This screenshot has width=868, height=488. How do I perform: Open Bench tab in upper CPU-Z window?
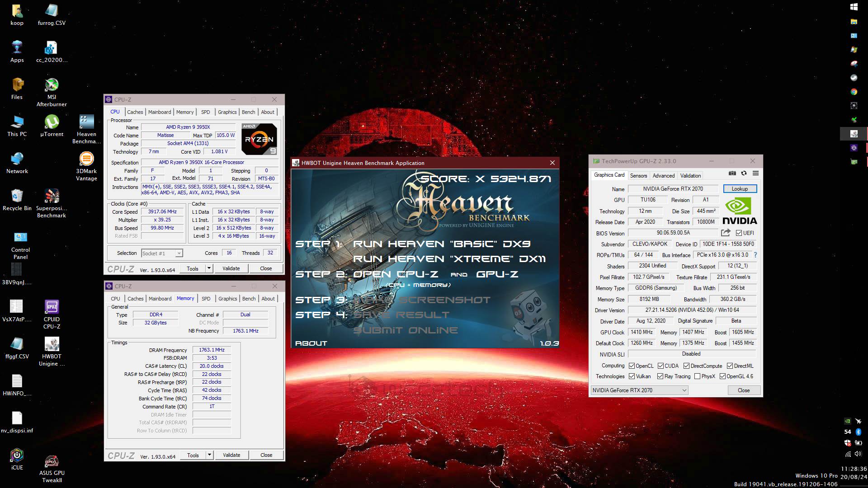tap(248, 112)
